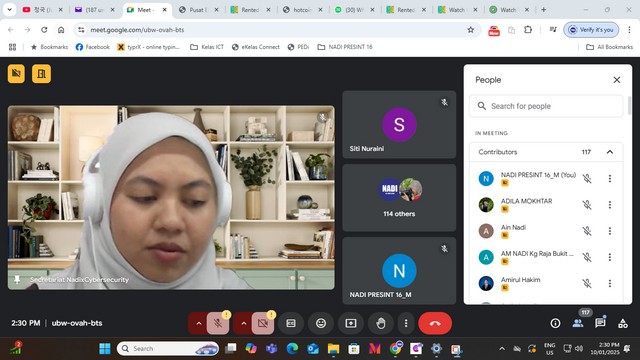
Task: Open the 114 others participants tile
Action: [399, 198]
